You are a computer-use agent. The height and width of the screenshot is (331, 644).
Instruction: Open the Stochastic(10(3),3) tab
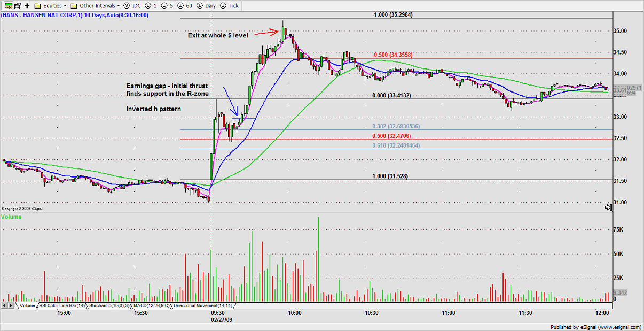tap(109, 305)
